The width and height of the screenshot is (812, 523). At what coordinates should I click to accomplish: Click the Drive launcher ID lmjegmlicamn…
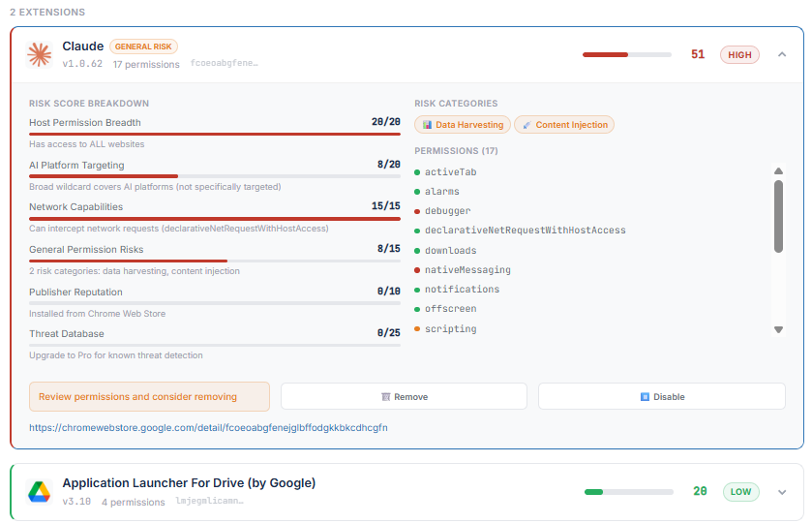tap(210, 501)
